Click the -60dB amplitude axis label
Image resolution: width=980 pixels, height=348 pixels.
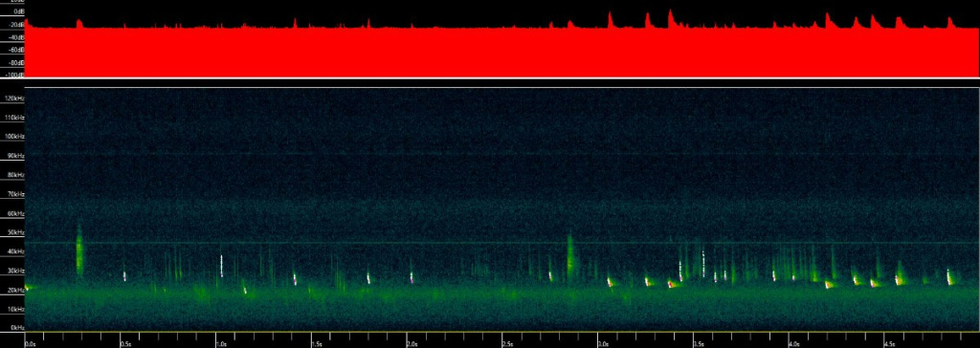click(17, 50)
